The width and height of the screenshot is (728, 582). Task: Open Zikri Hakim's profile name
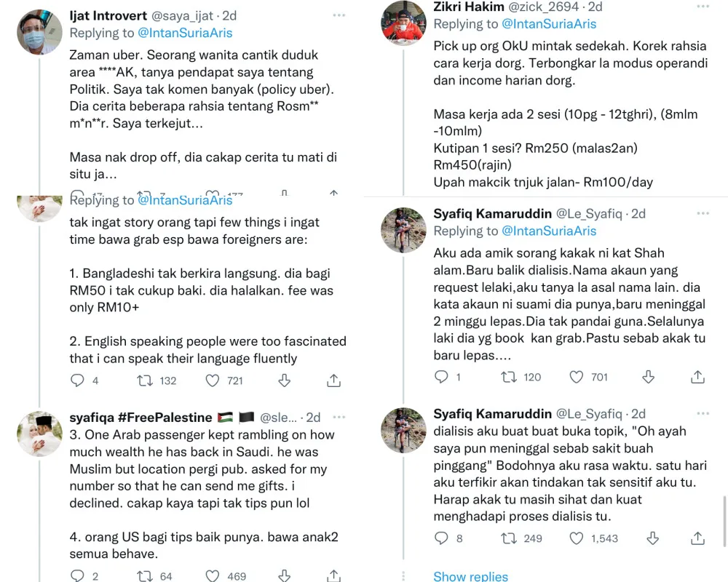pos(467,7)
